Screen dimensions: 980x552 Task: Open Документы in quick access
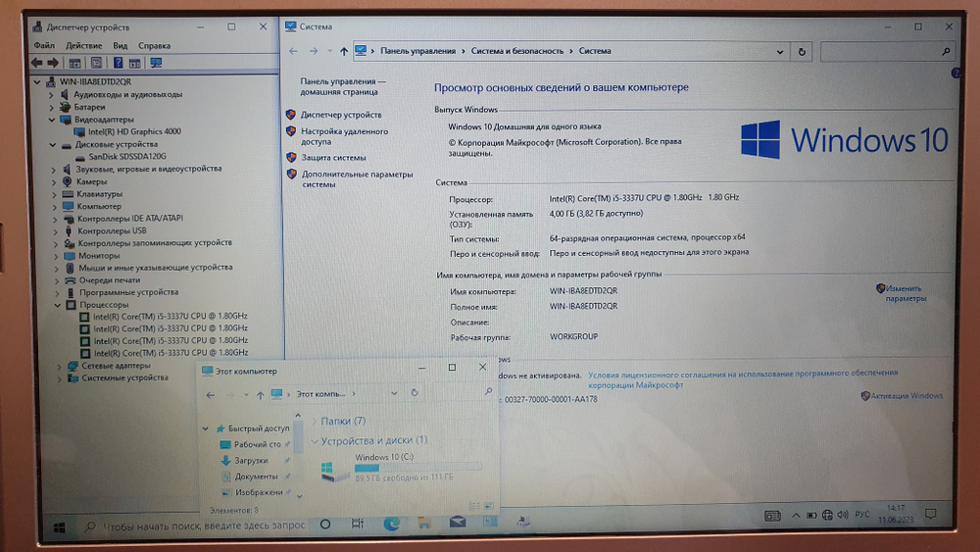[256, 477]
